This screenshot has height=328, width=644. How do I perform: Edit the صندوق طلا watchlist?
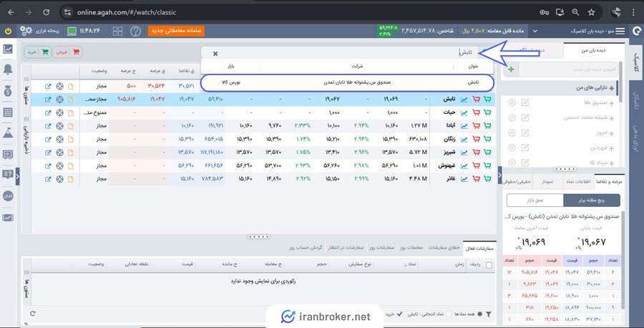click(525, 102)
